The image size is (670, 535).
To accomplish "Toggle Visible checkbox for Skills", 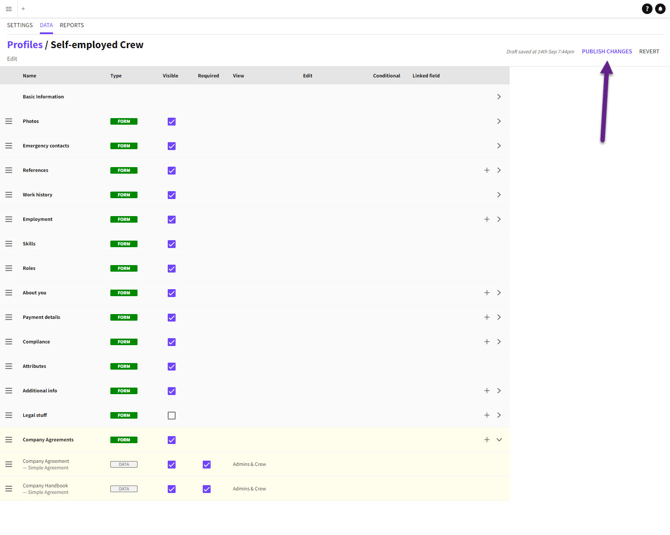I will tap(172, 244).
